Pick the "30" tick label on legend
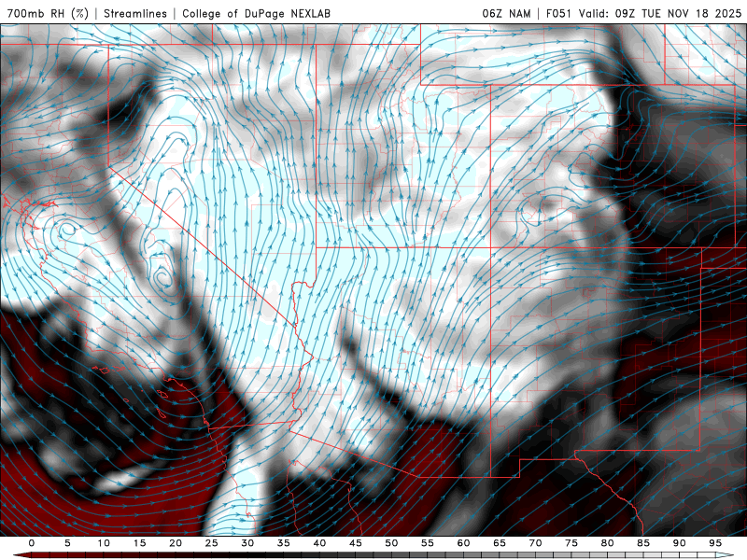 tap(247, 543)
